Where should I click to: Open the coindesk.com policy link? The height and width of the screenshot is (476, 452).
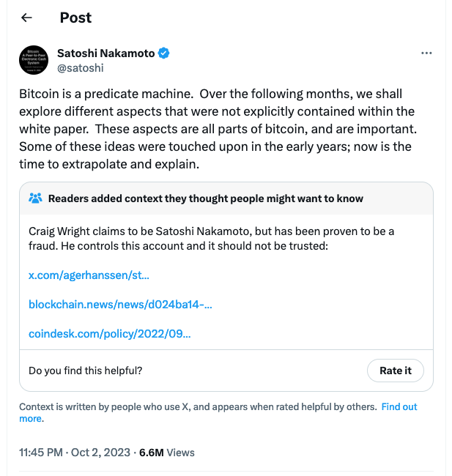pos(110,334)
